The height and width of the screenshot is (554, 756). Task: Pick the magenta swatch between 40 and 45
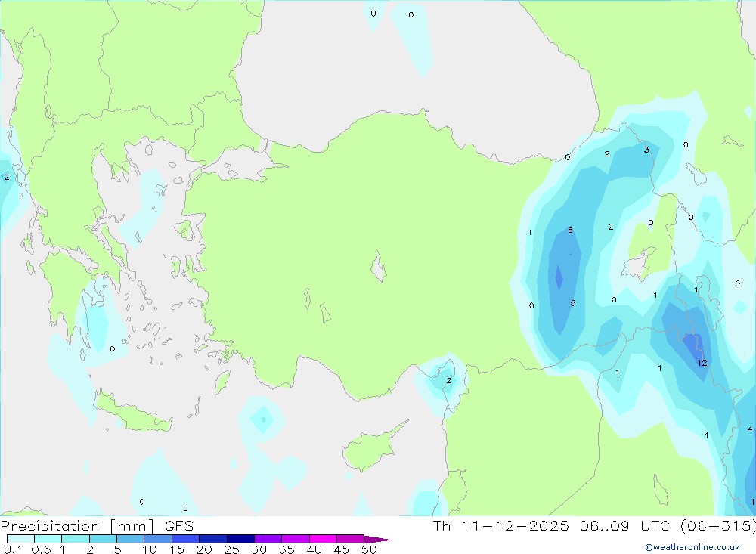[323, 539]
